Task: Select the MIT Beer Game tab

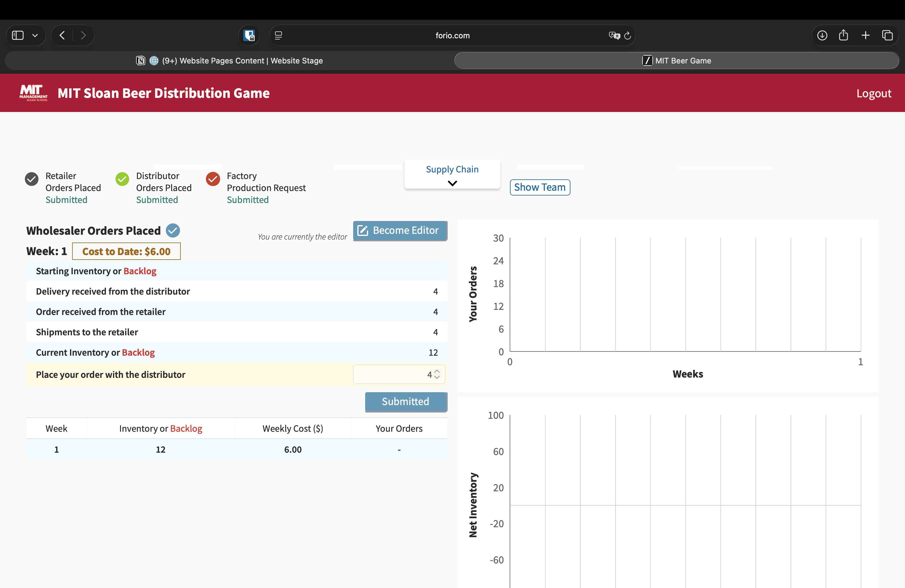Action: (x=676, y=61)
